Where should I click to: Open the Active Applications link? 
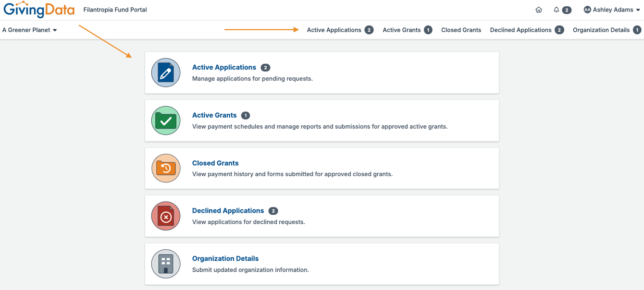point(224,67)
